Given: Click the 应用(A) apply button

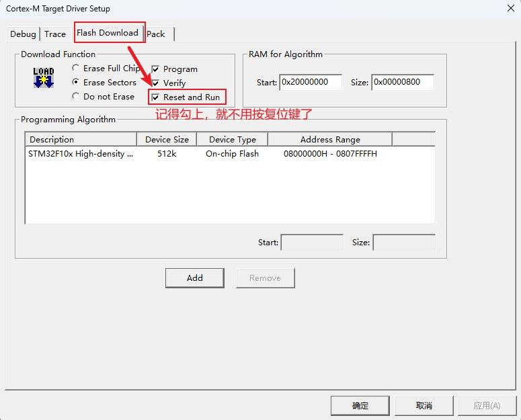Looking at the screenshot, I should click(x=487, y=406).
